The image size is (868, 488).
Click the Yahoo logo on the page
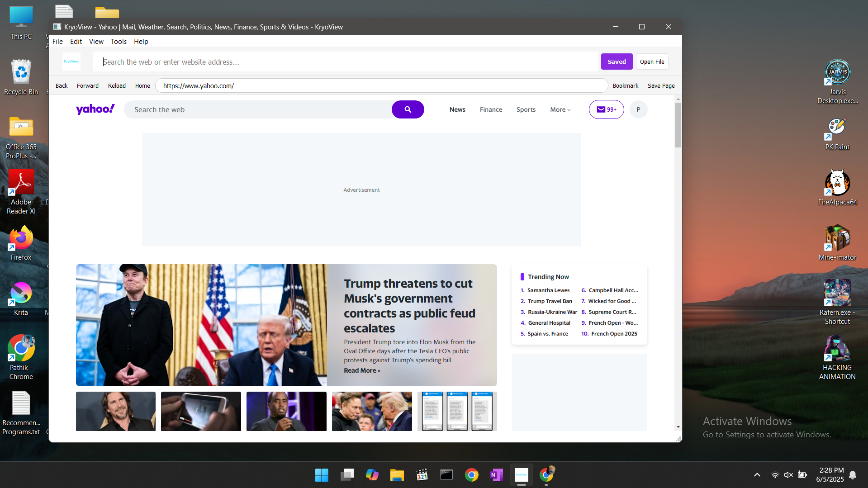pyautogui.click(x=95, y=109)
